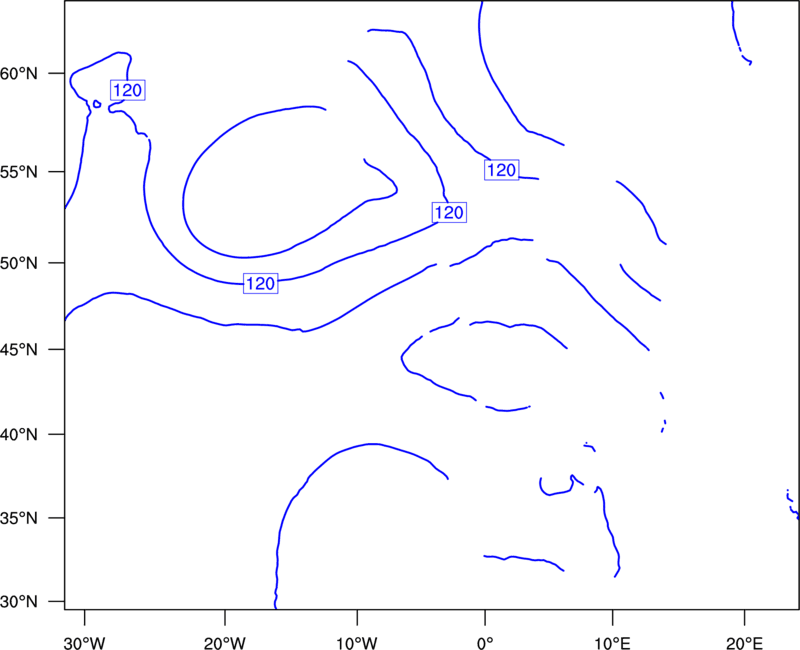Select the 20°E longitude axis label

pos(744,643)
